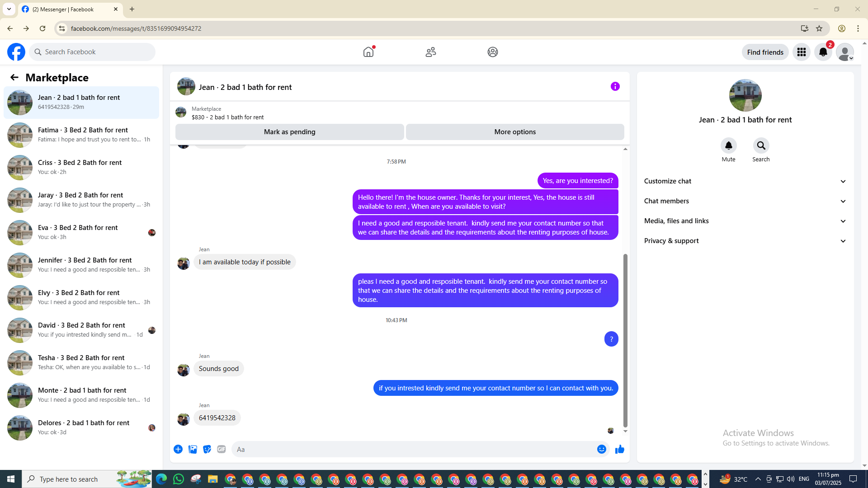Screen dimensions: 868x488
Task: Click the GIF icon in composer
Action: pos(221,449)
